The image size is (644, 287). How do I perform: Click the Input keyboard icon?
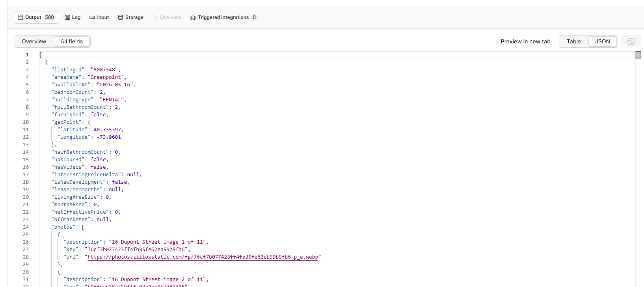[92, 17]
